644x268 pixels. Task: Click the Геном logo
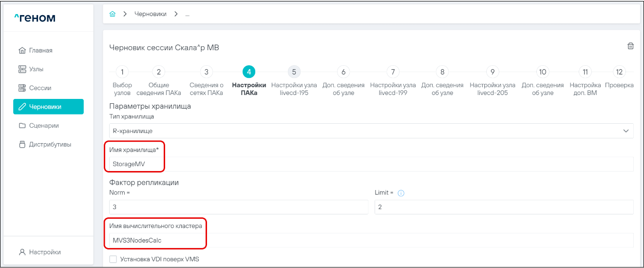tap(35, 18)
